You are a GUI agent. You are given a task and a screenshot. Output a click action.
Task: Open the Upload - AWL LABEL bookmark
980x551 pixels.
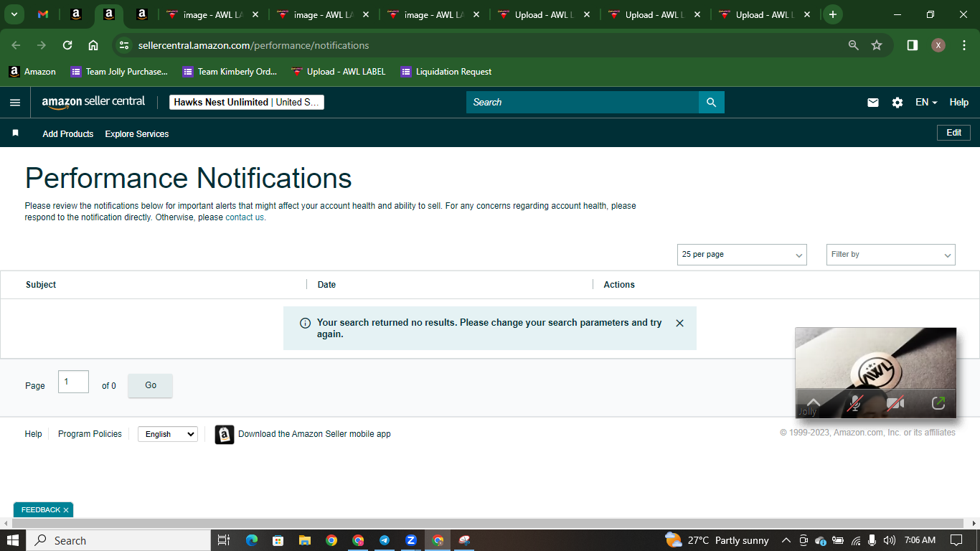pos(339,72)
